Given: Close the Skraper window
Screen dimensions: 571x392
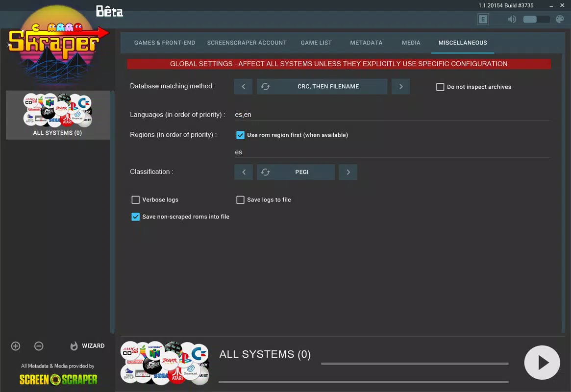Looking at the screenshot, I should pos(562,5).
